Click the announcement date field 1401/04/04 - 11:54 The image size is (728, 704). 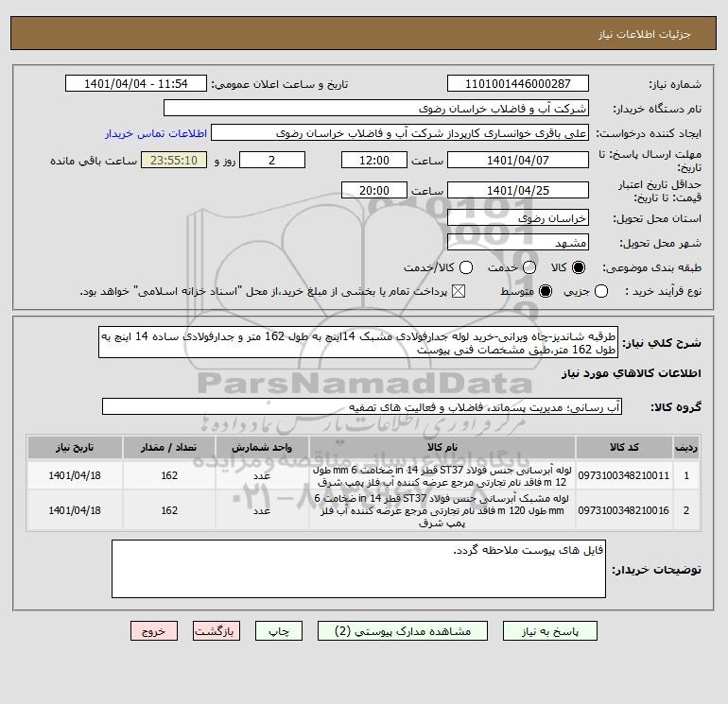coord(135,83)
